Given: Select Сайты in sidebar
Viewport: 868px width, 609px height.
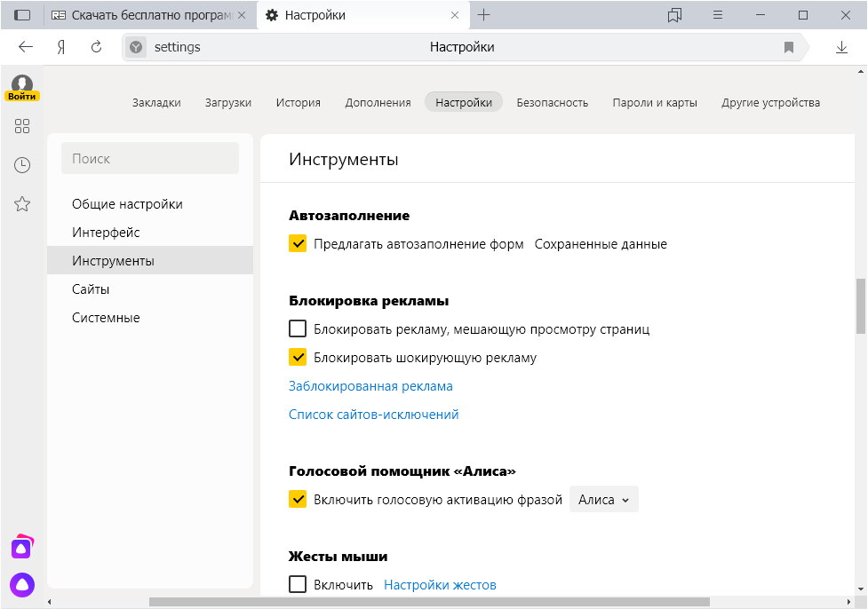Looking at the screenshot, I should (150, 289).
